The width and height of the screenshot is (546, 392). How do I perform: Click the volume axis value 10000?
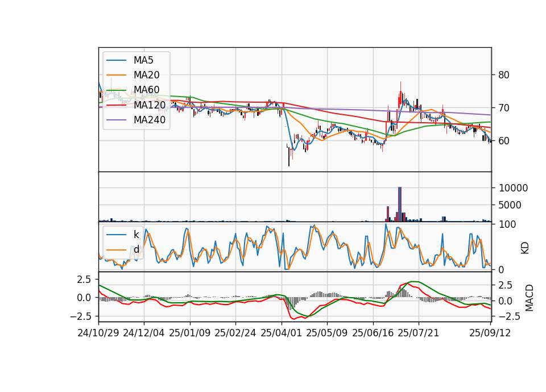(x=513, y=188)
